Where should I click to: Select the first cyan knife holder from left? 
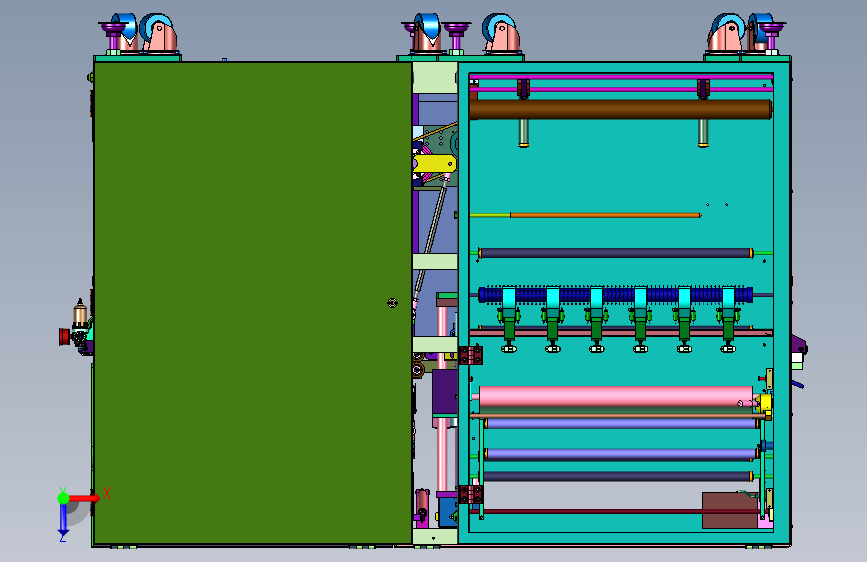tap(509, 299)
